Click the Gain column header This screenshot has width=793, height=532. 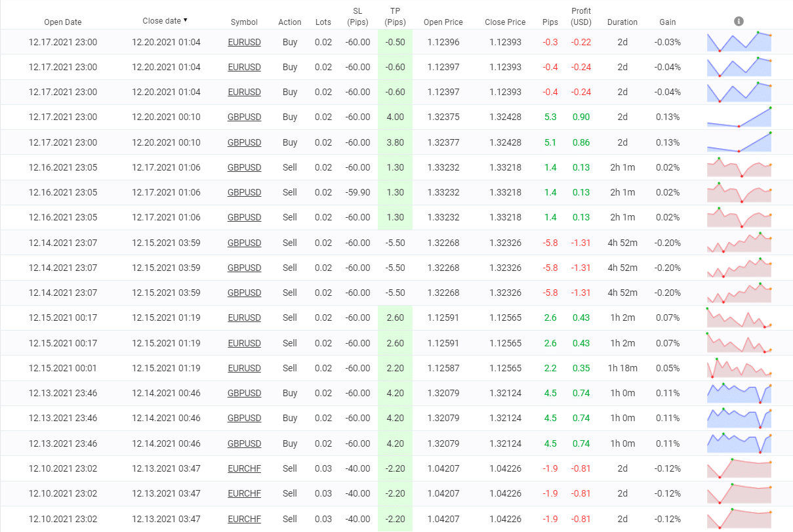667,22
